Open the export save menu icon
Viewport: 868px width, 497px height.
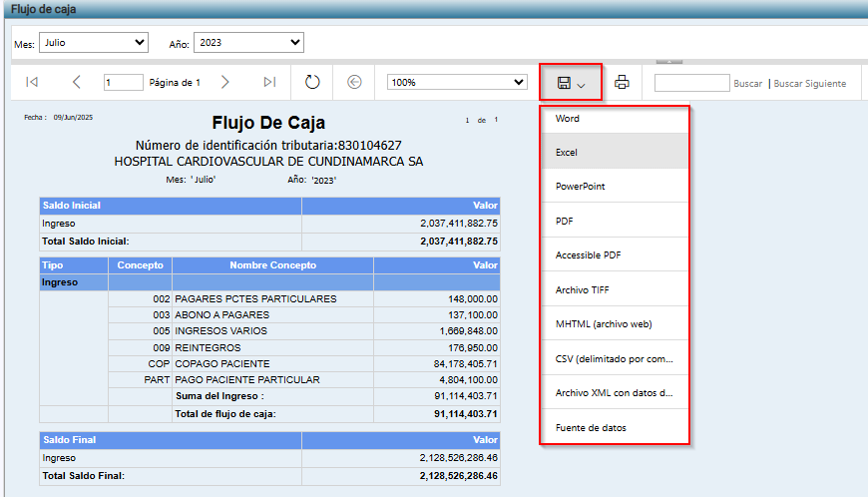(571, 83)
